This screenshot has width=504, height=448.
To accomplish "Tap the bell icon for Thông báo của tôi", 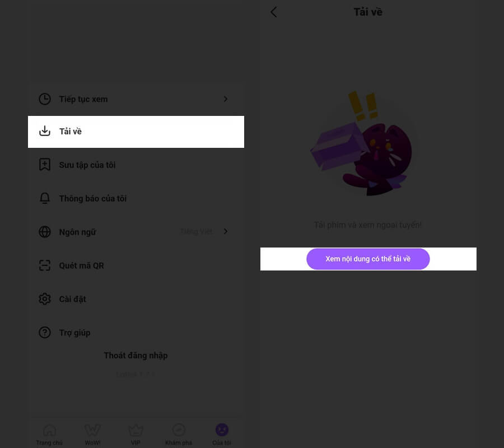I will (x=45, y=198).
